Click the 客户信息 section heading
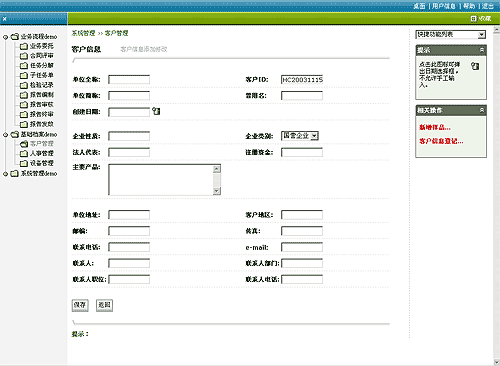Image resolution: width=500 pixels, height=366 pixels. point(86,49)
